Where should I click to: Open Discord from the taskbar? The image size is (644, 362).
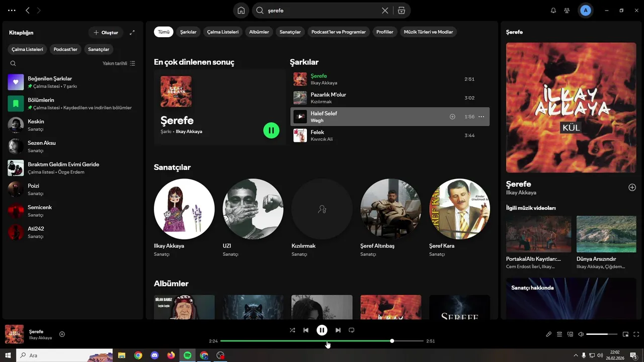click(154, 355)
